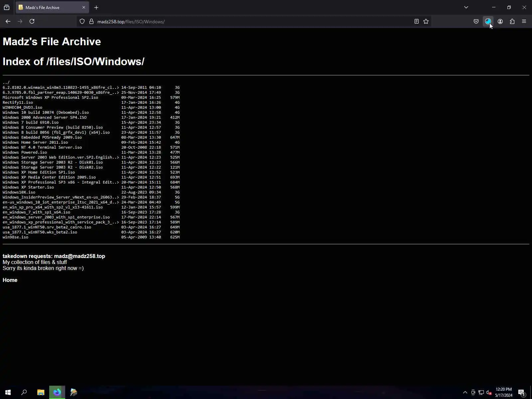Screen dimensions: 532x399
Task: Select the browser icon in taskbar
Action: (57, 392)
